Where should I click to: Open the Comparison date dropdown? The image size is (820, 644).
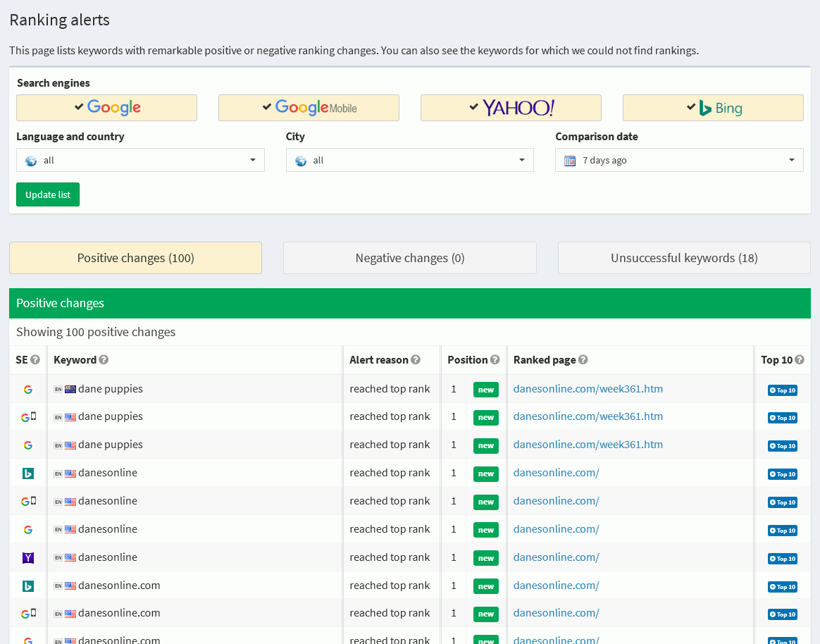679,160
